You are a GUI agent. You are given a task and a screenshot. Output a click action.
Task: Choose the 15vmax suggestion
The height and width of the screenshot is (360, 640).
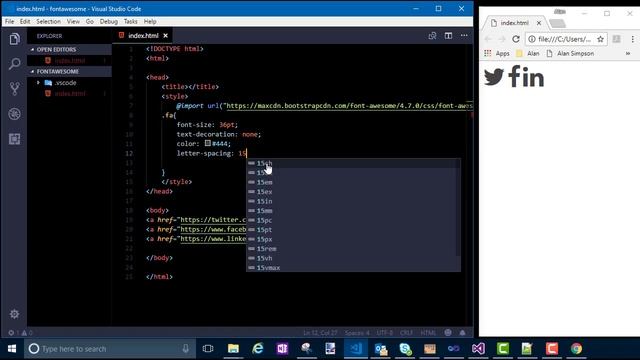353,268
